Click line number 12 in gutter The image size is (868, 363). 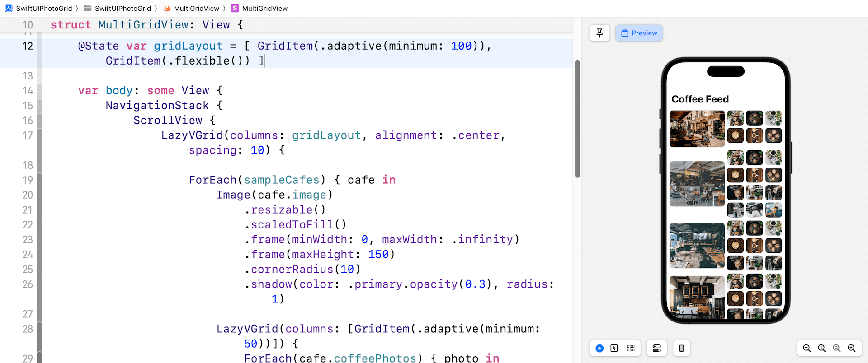(28, 46)
